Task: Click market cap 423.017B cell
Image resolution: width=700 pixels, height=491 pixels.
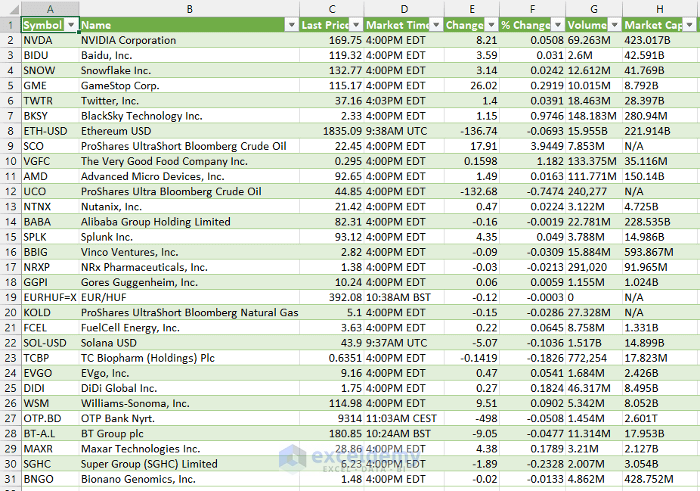Action: click(x=660, y=41)
